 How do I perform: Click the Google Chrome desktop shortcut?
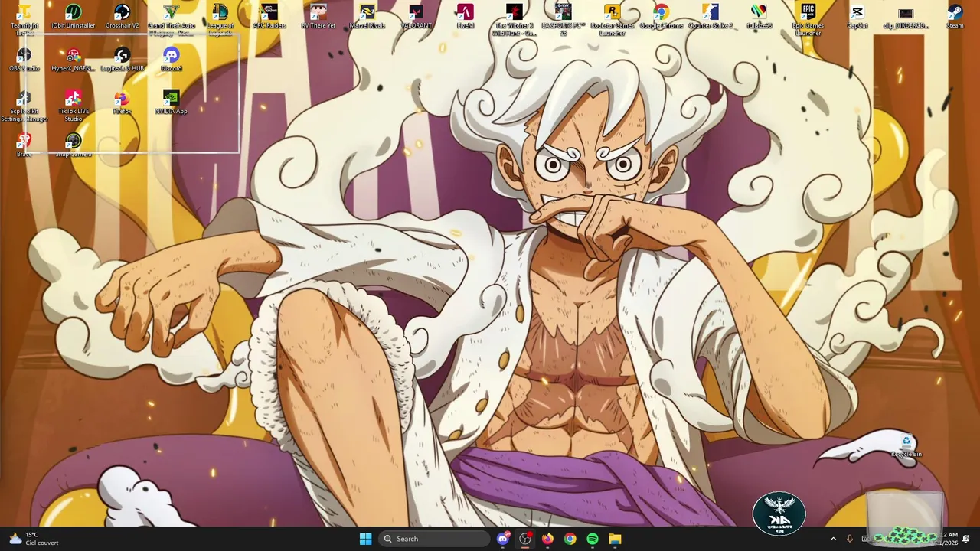(x=661, y=17)
